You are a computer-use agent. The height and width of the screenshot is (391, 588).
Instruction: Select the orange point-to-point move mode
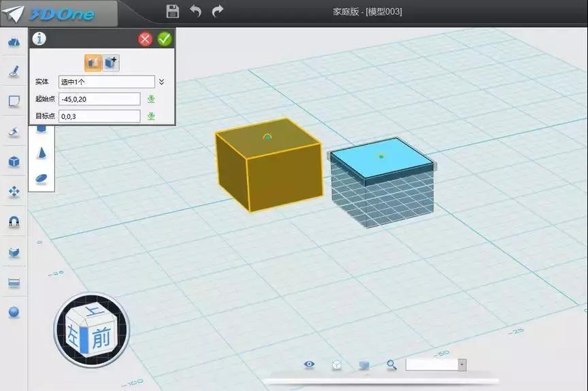pos(93,63)
